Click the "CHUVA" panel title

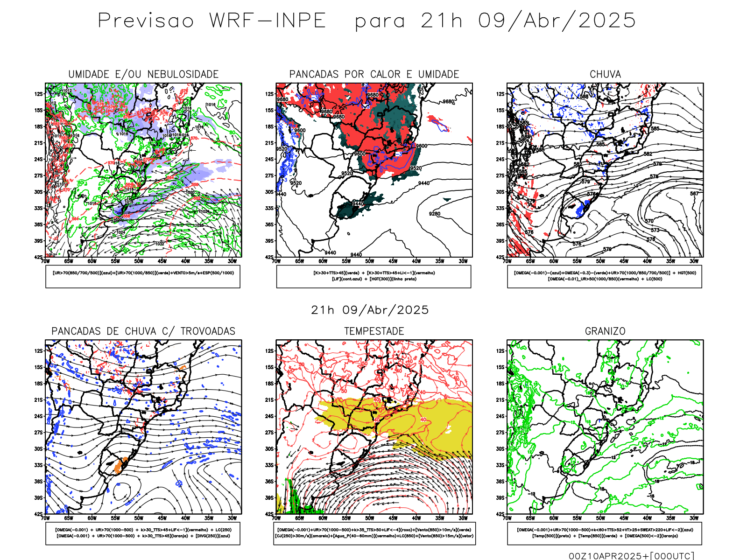[x=605, y=74]
